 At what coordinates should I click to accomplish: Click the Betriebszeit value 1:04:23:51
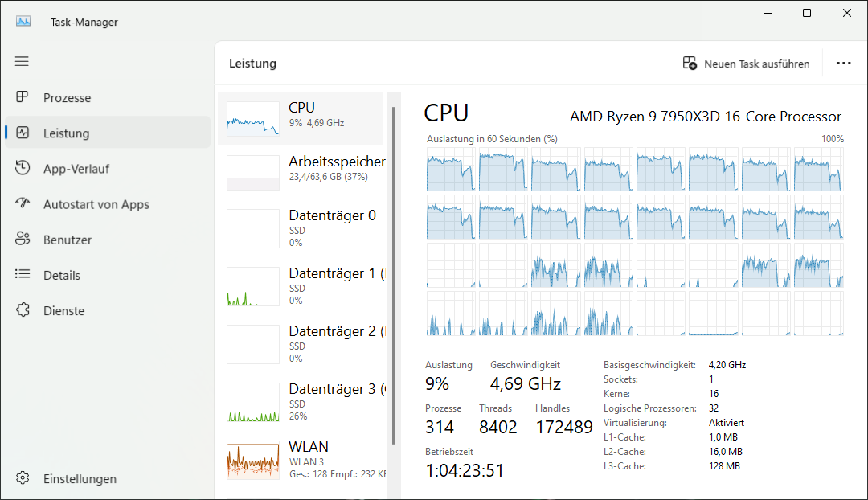pos(465,470)
